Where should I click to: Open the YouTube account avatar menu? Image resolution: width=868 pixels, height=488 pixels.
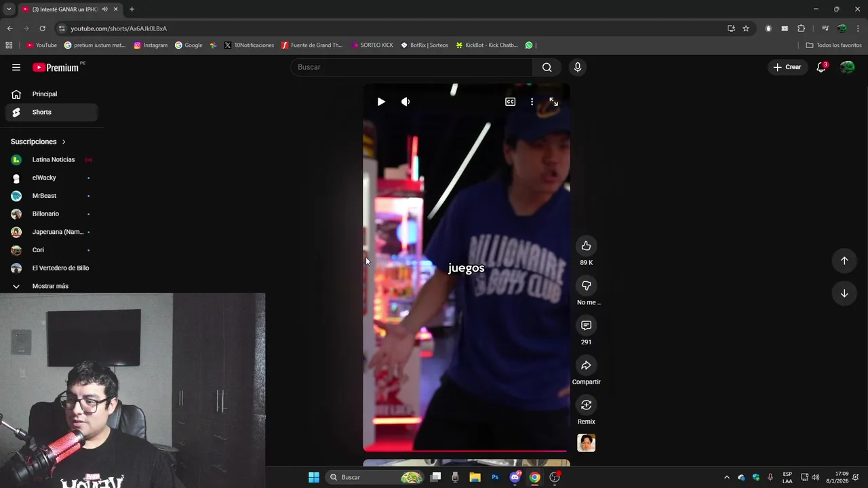pos(847,67)
